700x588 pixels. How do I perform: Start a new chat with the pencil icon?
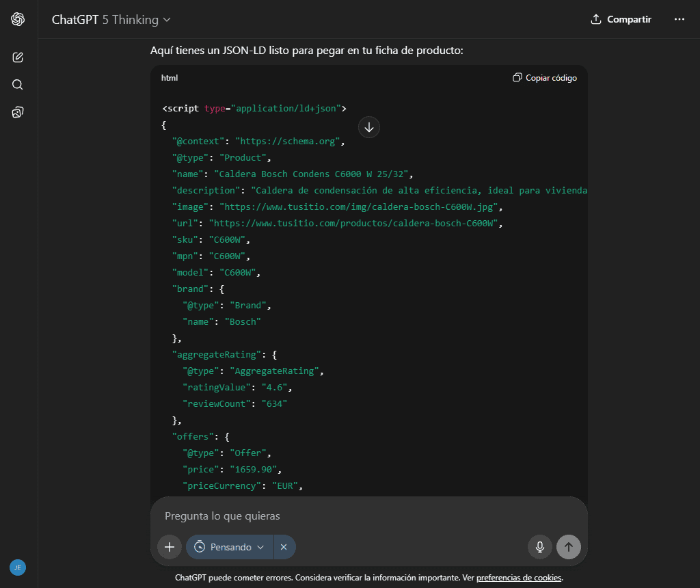pyautogui.click(x=18, y=57)
